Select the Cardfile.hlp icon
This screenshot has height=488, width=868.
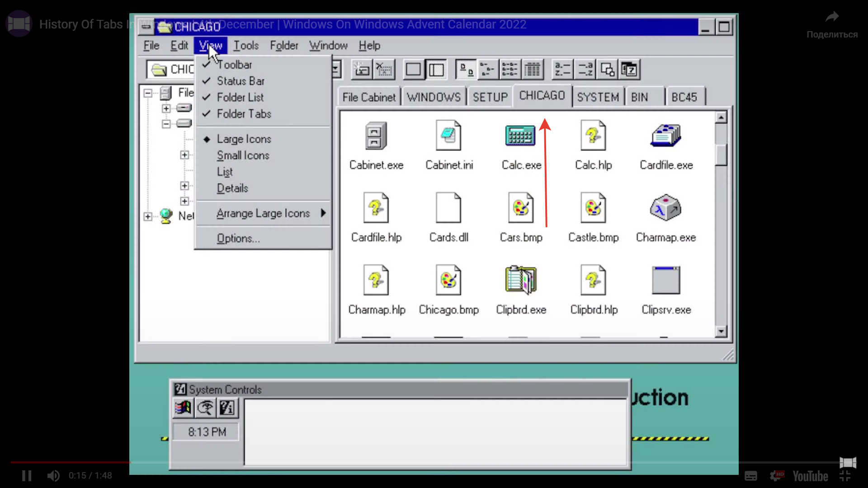point(376,208)
